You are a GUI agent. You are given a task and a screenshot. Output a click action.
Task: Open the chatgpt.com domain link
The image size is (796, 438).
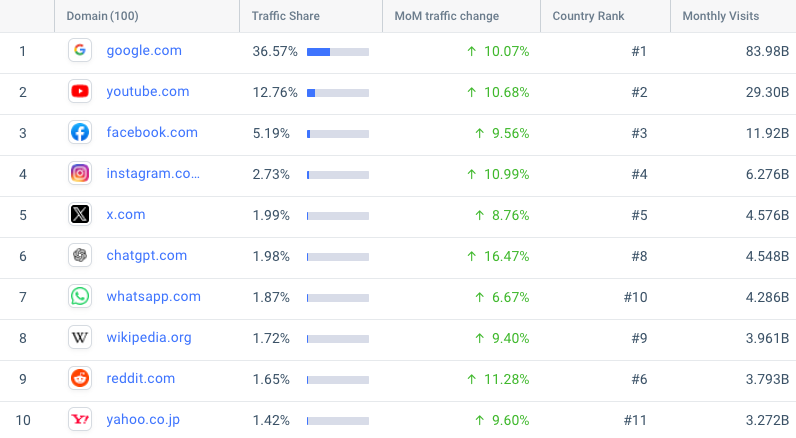[147, 255]
